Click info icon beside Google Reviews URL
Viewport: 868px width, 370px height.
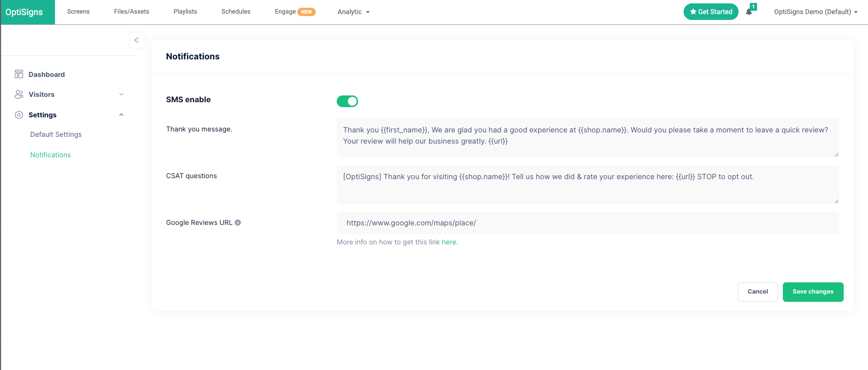point(238,222)
